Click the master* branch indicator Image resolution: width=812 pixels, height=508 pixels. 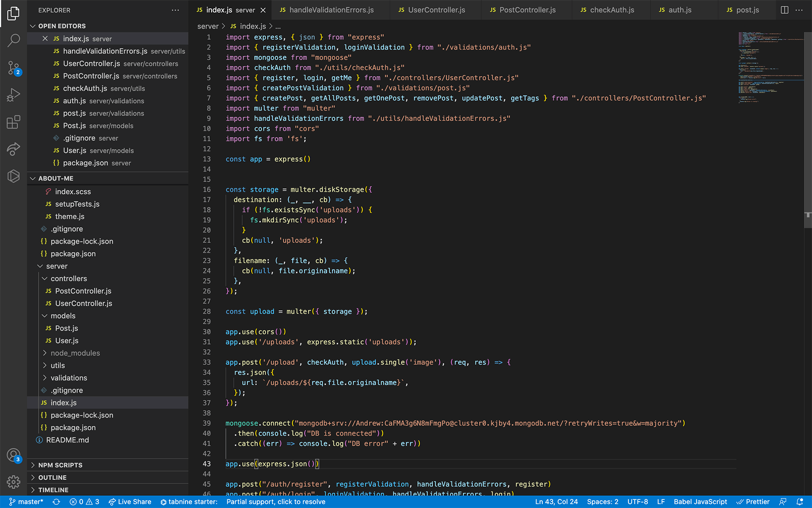click(x=26, y=502)
